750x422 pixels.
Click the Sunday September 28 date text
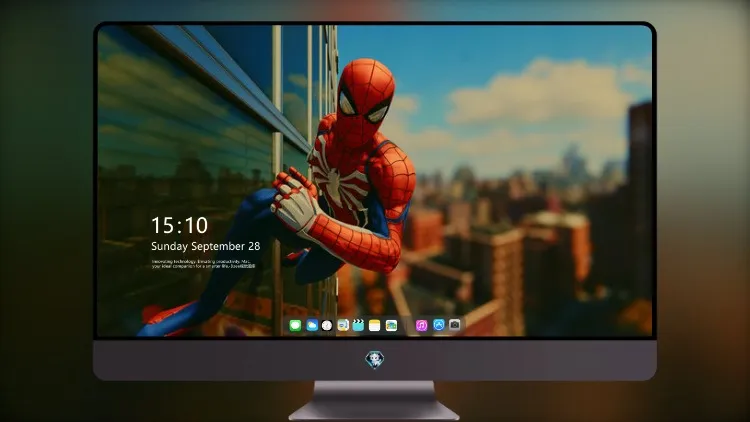(x=206, y=246)
